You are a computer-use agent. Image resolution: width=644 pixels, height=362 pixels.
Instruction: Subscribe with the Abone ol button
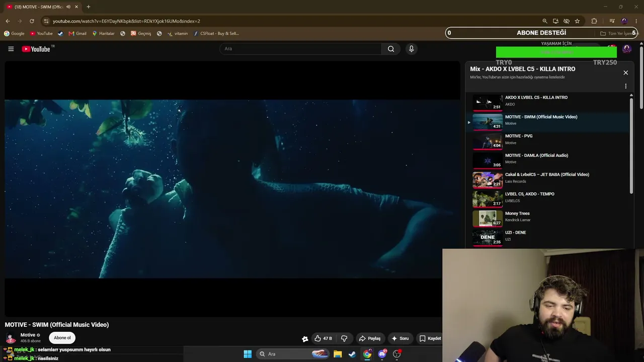click(x=62, y=338)
